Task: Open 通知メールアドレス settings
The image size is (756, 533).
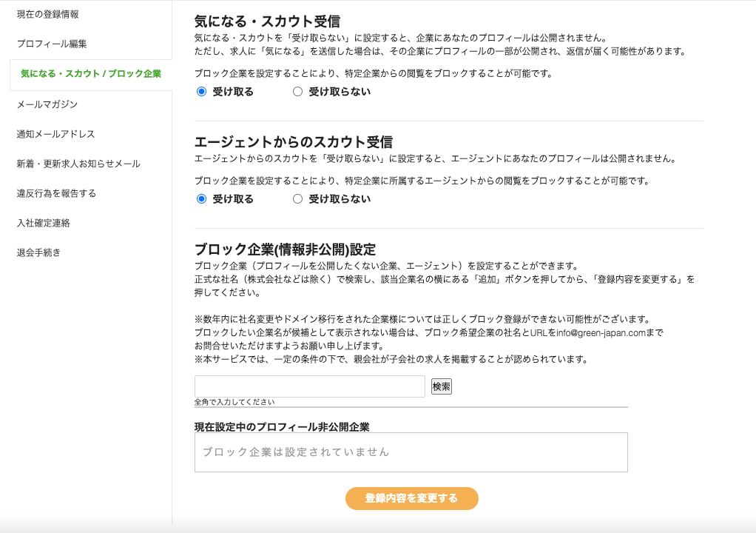Action: pyautogui.click(x=56, y=134)
